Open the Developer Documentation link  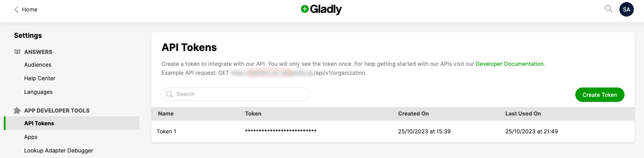coord(510,64)
